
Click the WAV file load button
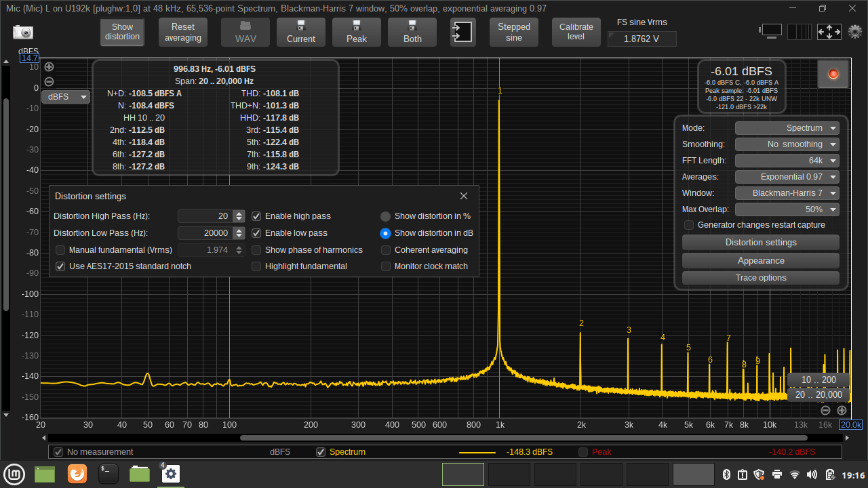click(x=245, y=32)
